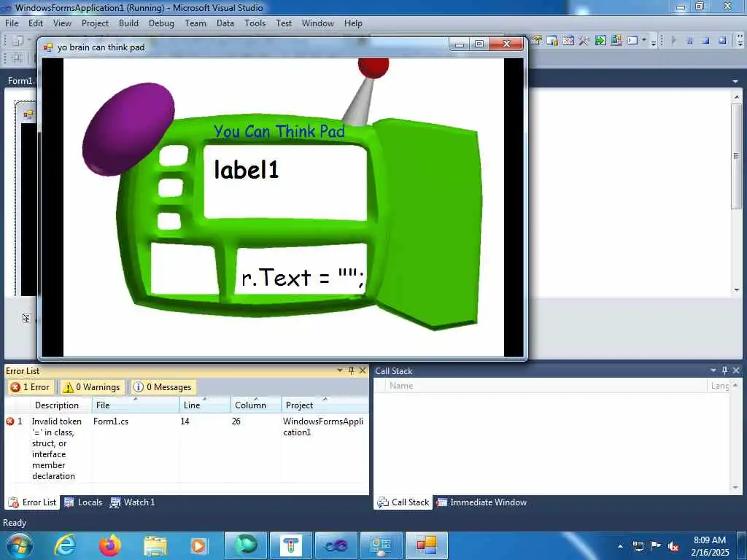The width and height of the screenshot is (747, 560).
Task: Open the Help menu
Action: pos(353,23)
